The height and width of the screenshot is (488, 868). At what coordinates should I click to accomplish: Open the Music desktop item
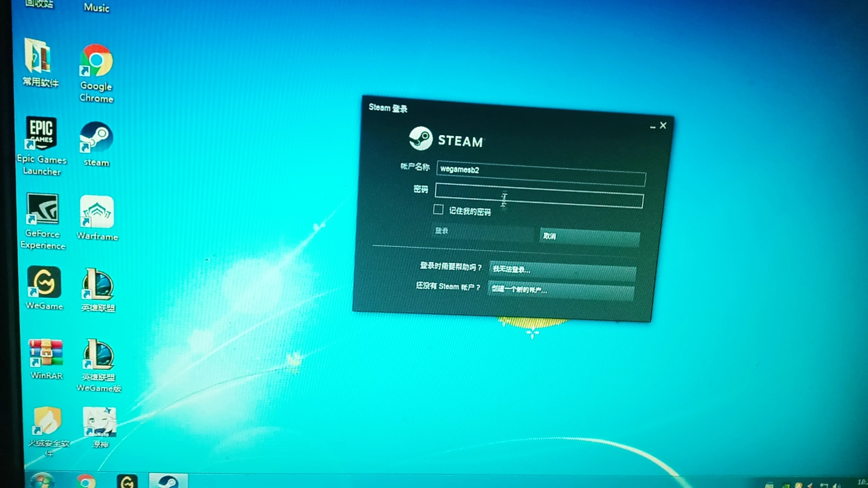pos(97,7)
